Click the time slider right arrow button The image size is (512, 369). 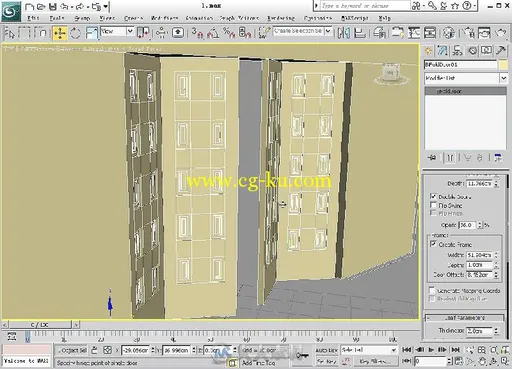76,324
